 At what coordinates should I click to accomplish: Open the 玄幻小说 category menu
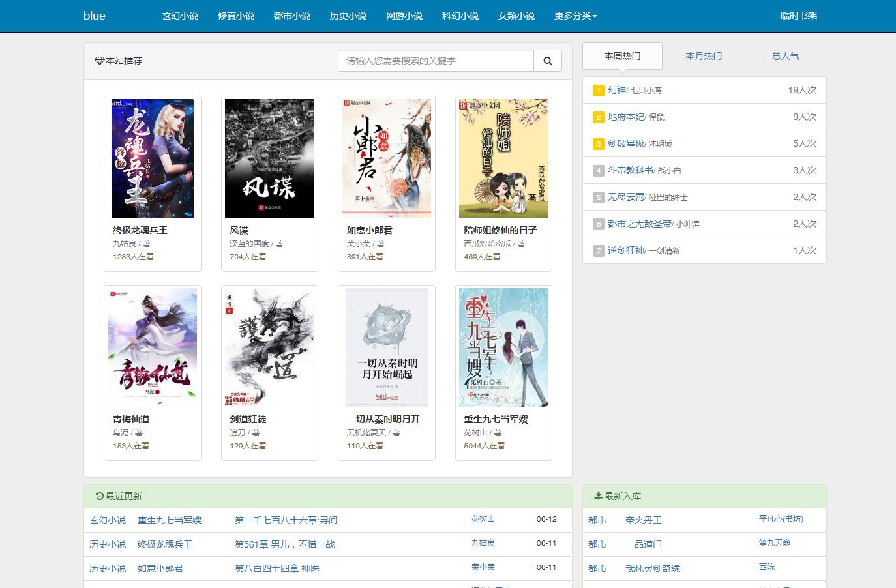(180, 16)
